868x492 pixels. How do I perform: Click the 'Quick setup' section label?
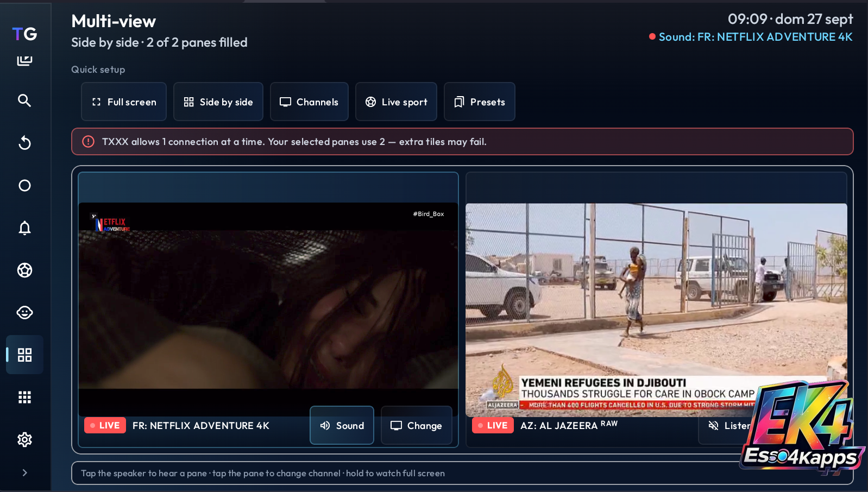click(98, 70)
